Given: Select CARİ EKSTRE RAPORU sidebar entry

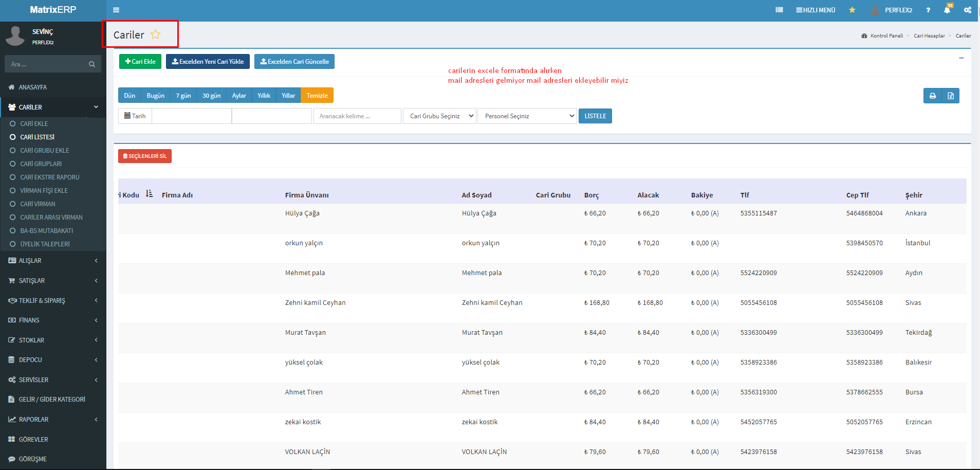Looking at the screenshot, I should [49, 177].
